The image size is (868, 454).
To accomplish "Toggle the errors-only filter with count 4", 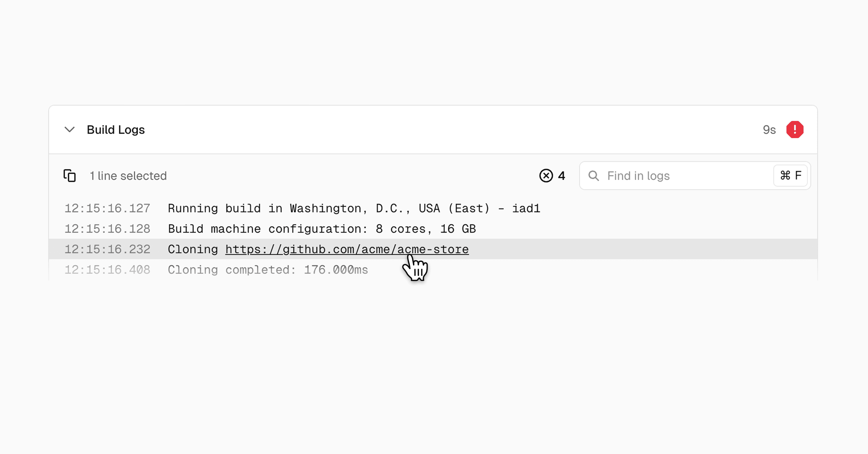I will tap(552, 175).
